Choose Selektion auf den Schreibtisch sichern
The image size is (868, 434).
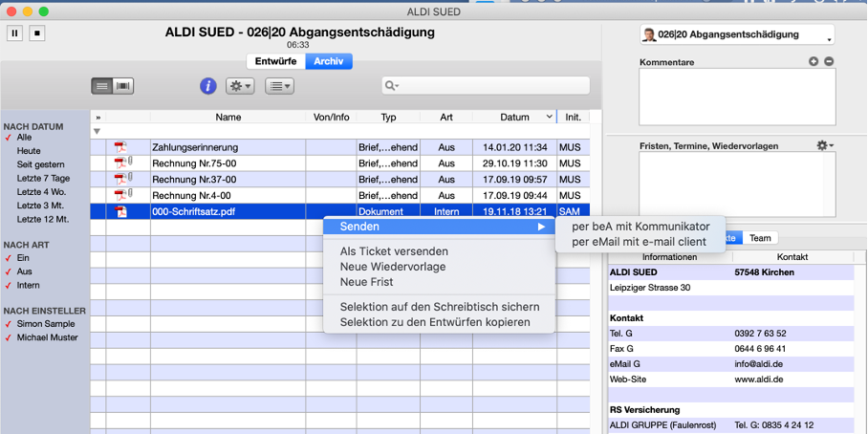coord(440,307)
